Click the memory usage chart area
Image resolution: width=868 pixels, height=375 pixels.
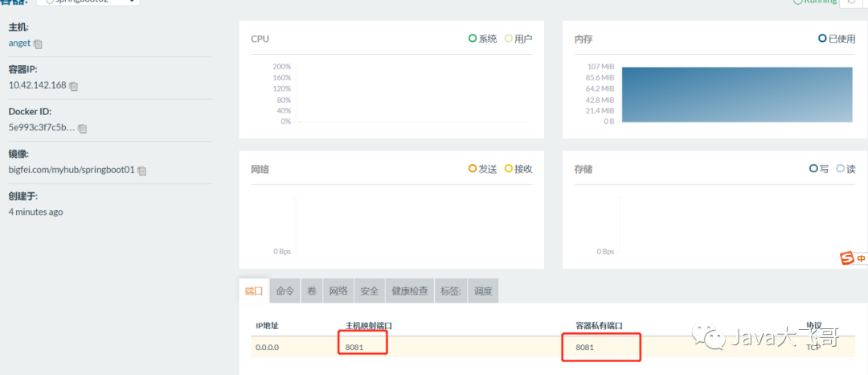(737, 95)
